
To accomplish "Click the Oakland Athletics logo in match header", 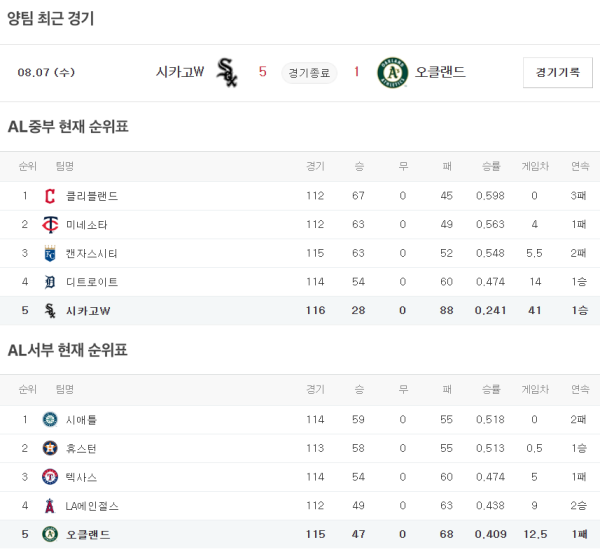I will pos(392,72).
